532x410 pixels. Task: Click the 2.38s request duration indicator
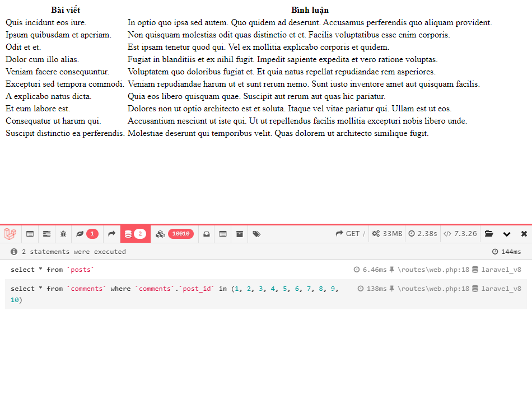[x=422, y=234]
